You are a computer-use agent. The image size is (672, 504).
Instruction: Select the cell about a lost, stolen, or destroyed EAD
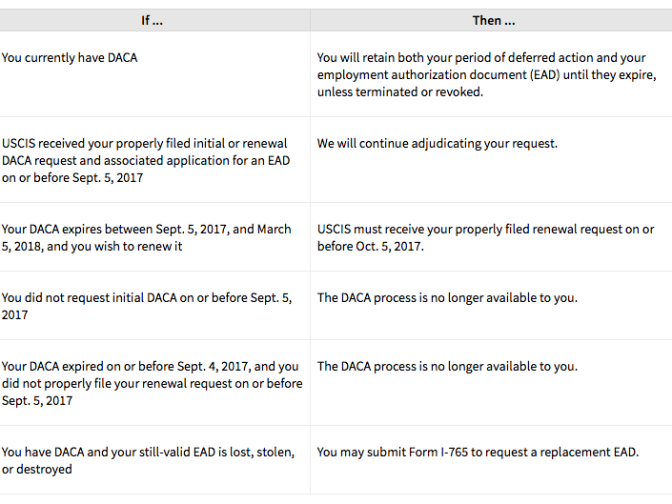click(148, 460)
